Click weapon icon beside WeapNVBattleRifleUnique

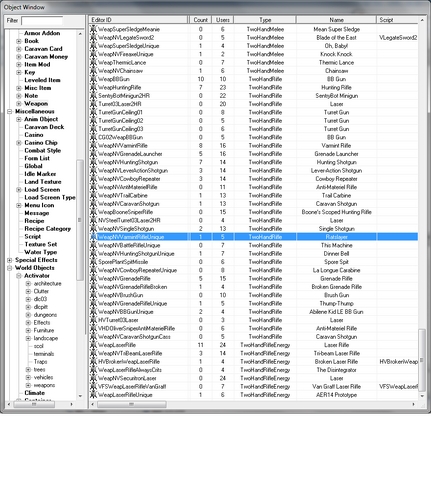(93, 245)
